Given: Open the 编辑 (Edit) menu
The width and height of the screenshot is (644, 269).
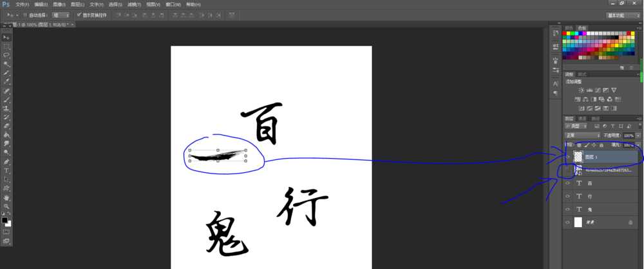Looking at the screenshot, I should point(41,5).
